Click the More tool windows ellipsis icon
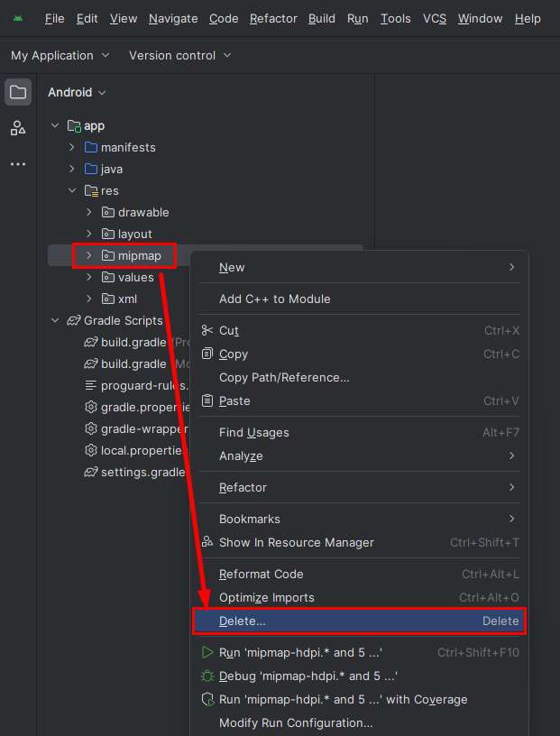 pos(18,164)
